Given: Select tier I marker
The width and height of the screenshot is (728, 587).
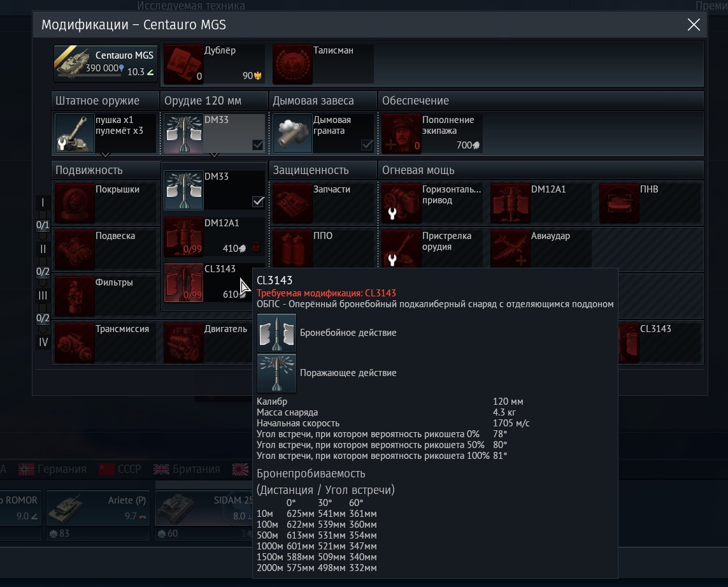Looking at the screenshot, I should [x=43, y=203].
